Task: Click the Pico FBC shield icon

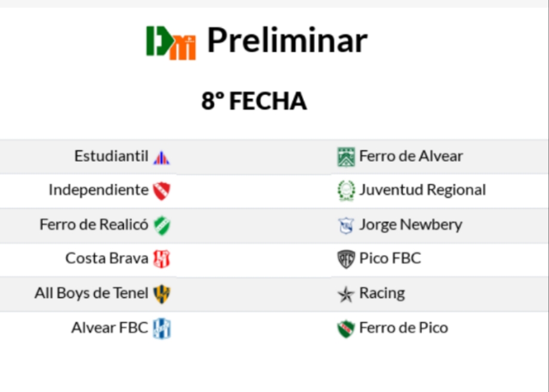Action: [x=346, y=259]
